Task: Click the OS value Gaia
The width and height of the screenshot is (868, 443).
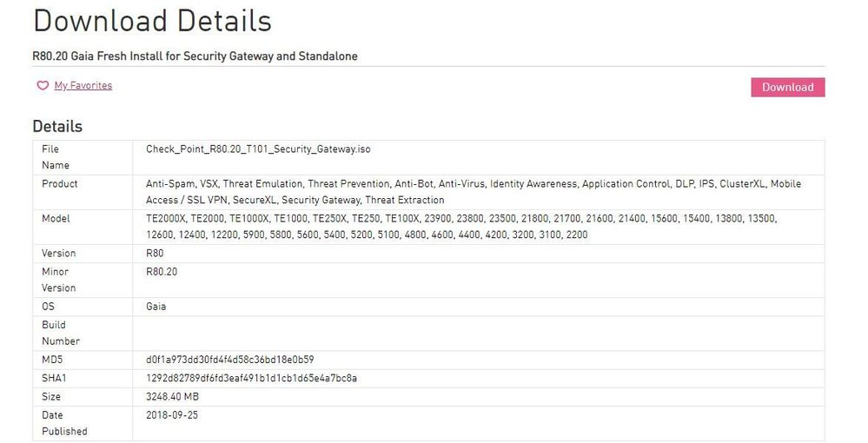Action: pos(156,307)
